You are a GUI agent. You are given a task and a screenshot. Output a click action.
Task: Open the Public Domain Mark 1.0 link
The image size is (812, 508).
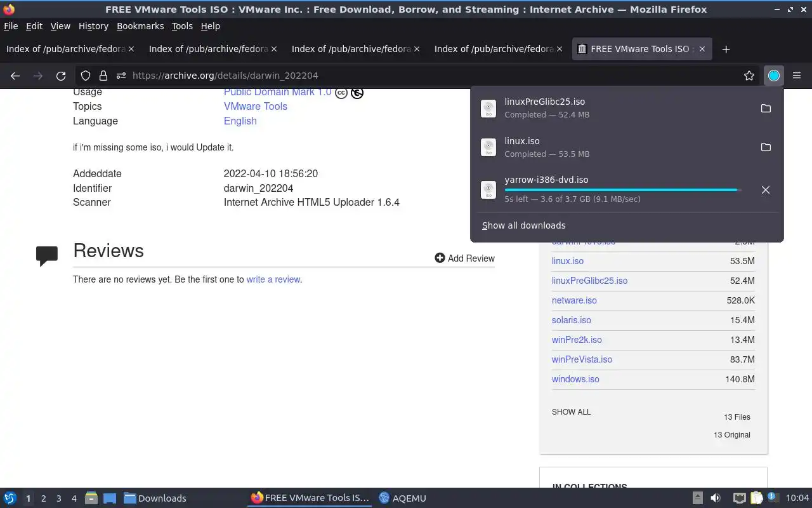tap(277, 92)
